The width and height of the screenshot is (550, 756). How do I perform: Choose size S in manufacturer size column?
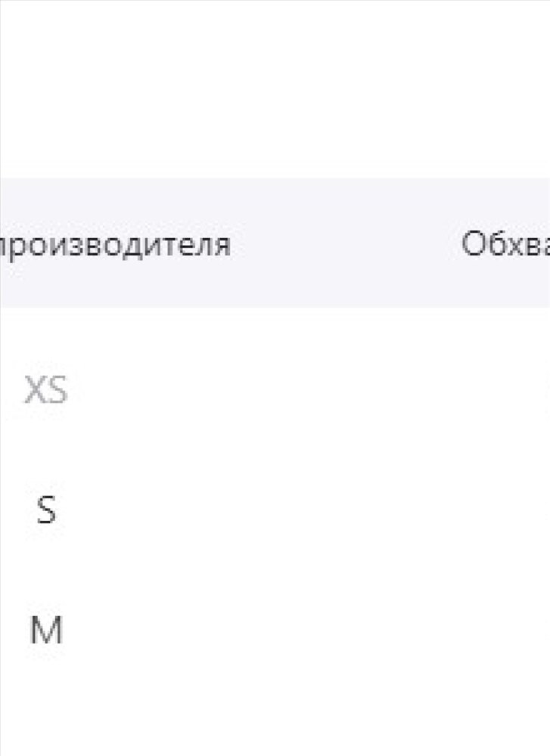pos(46,510)
